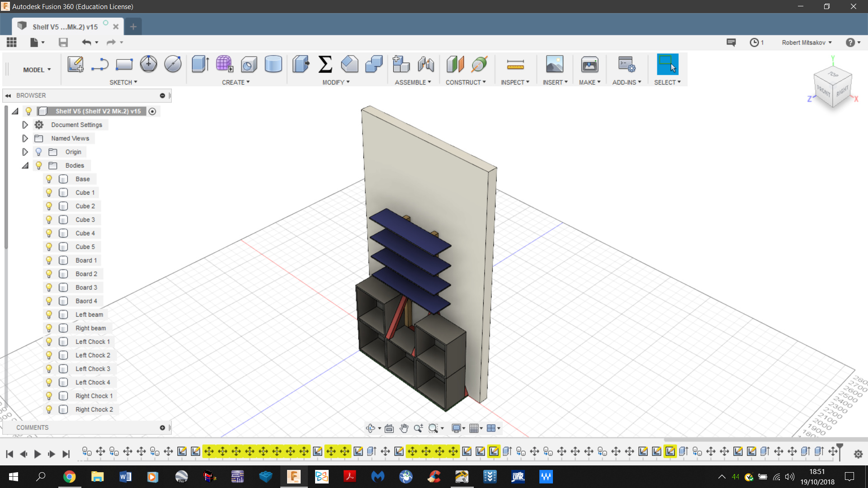Viewport: 868px width, 488px height.
Task: Open the 3D Print make tool
Action: pyautogui.click(x=590, y=64)
